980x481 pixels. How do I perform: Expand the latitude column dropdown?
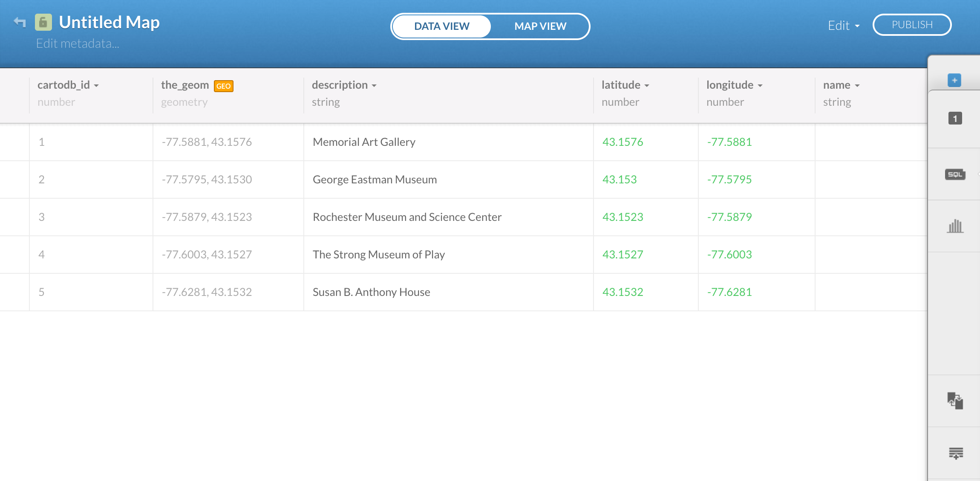647,86
